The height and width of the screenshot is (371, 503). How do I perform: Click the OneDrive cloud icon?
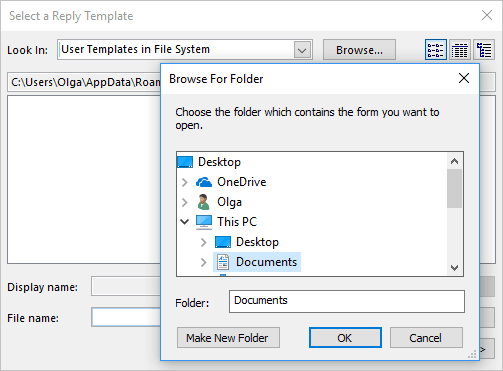[204, 182]
